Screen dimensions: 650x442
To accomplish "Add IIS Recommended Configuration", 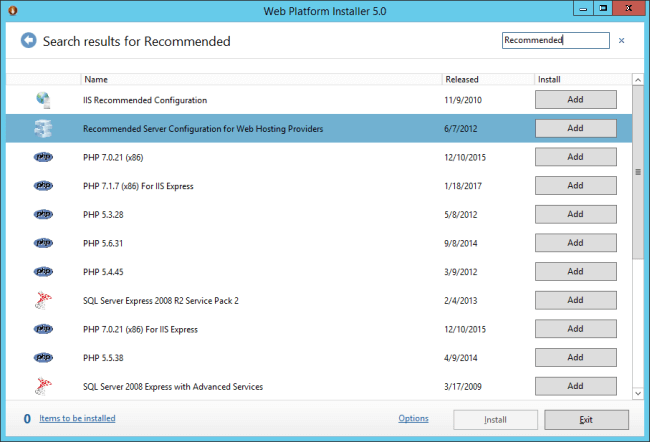I will pyautogui.click(x=575, y=100).
